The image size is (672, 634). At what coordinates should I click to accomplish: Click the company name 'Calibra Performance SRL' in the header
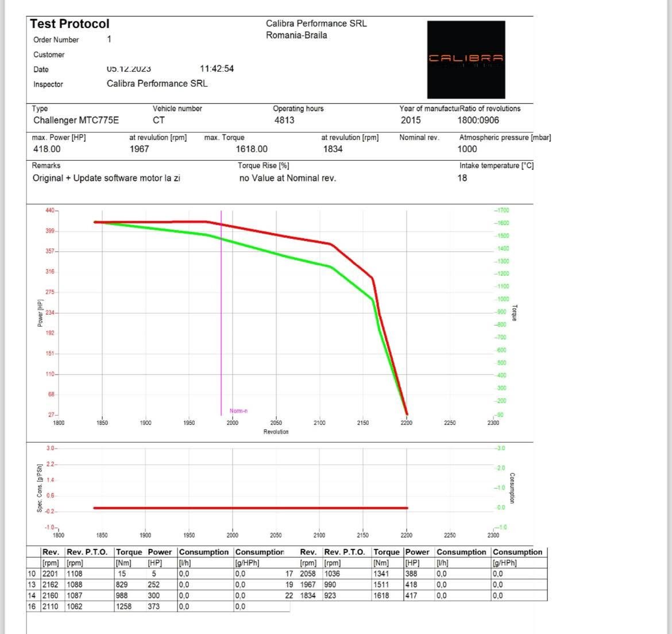tap(316, 24)
